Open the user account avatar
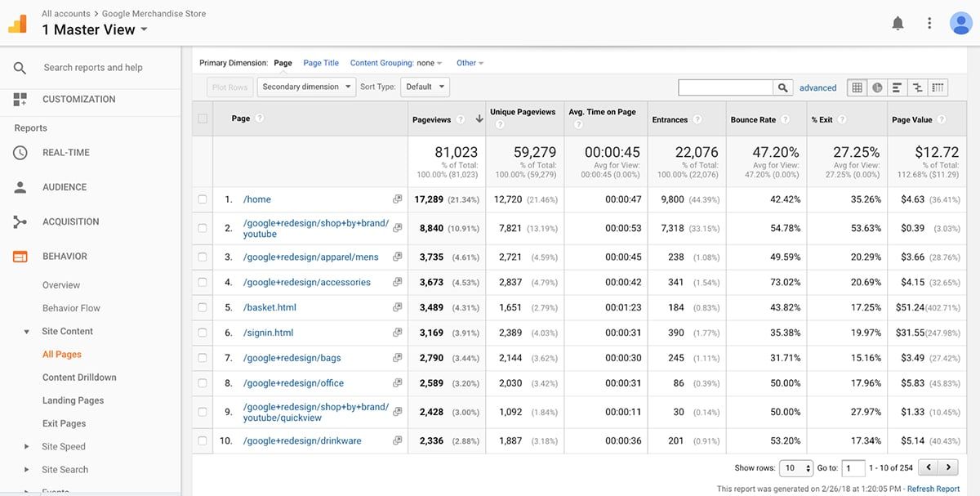Viewport: 980px width, 496px height. (960, 24)
